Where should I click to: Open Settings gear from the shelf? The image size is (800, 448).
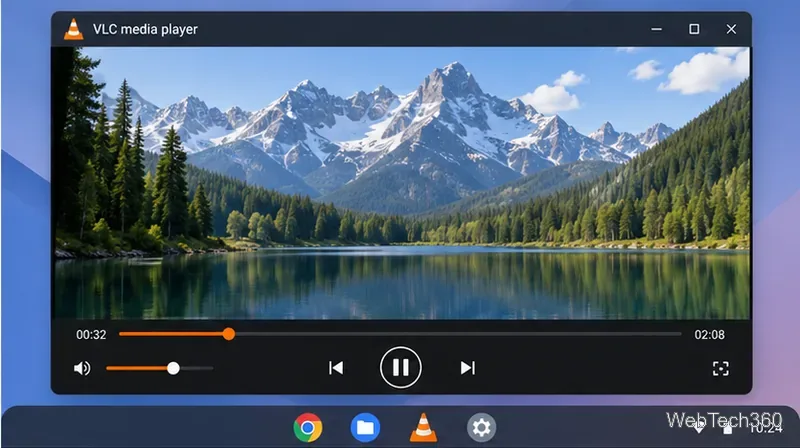481,427
